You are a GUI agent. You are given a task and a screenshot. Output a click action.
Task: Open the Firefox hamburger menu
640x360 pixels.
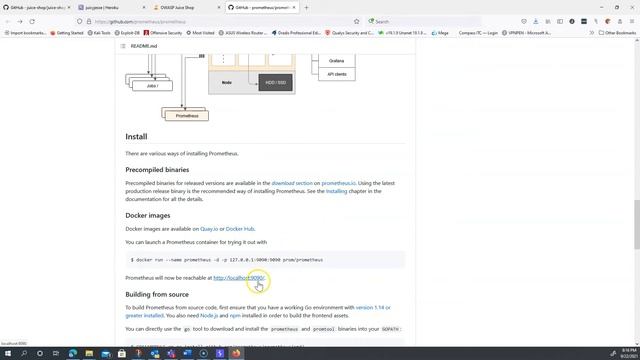(631, 21)
